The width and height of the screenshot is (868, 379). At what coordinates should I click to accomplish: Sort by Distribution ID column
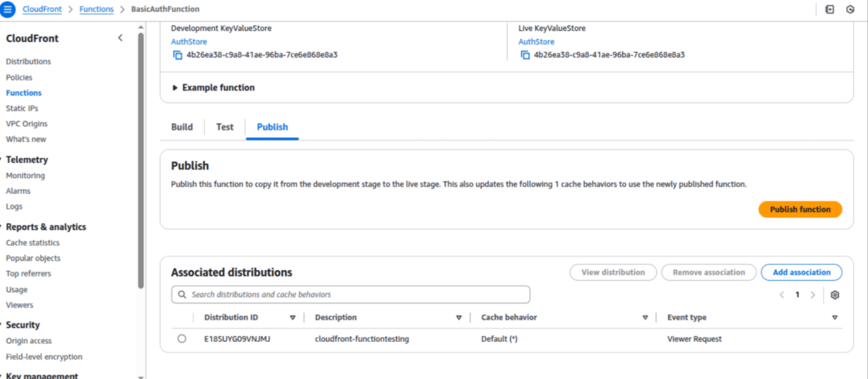(x=293, y=318)
